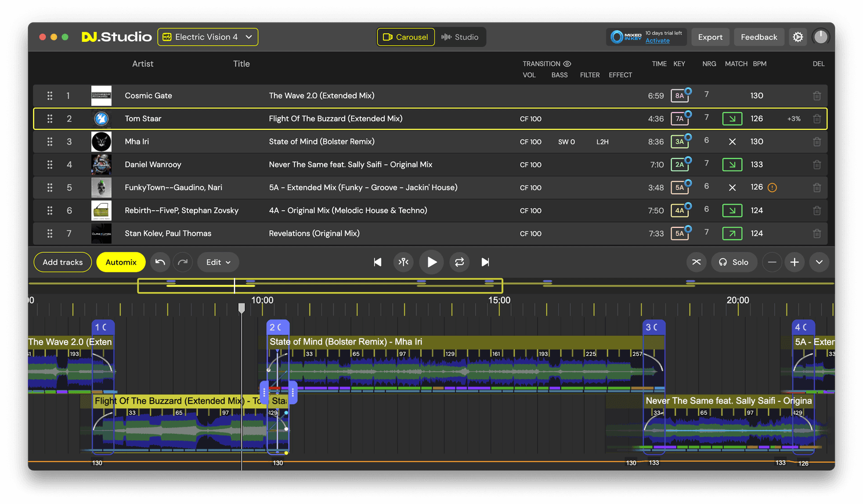This screenshot has height=504, width=863.
Task: Click the playhead marker on timeline
Action: (242, 308)
